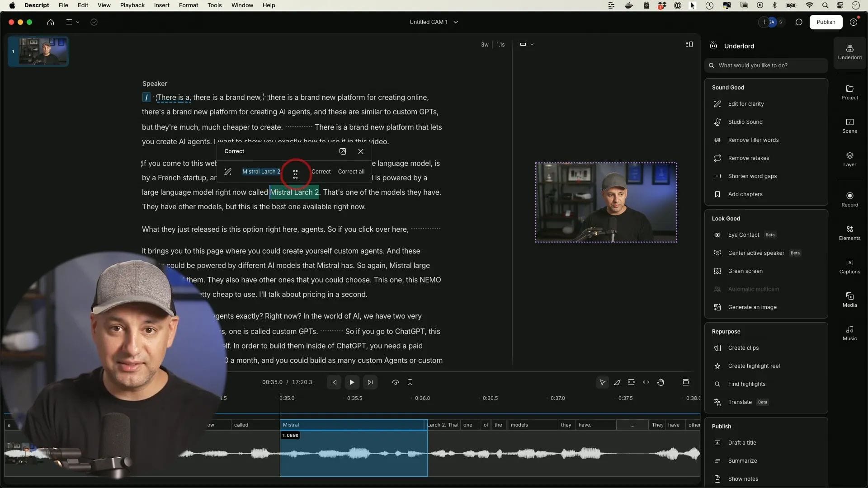Choose Shorten word gaps
Image resolution: width=868 pixels, height=488 pixels.
(752, 176)
